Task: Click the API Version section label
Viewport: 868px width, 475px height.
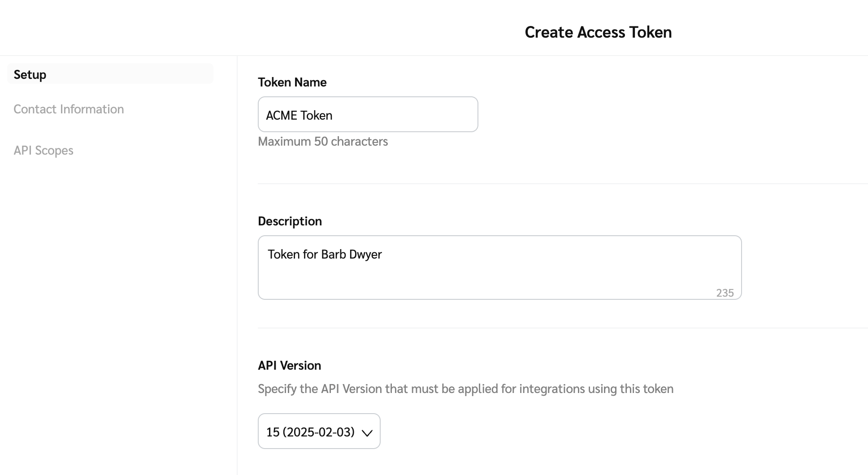Action: coord(289,365)
